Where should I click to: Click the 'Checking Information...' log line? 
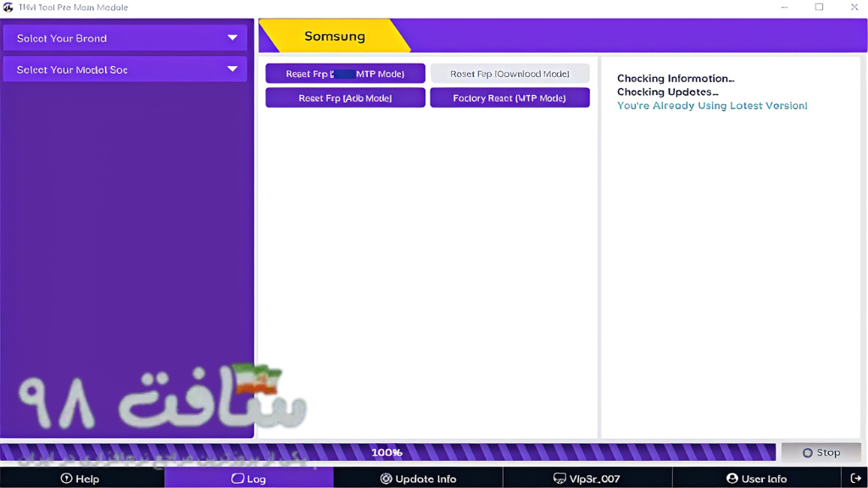[676, 79]
